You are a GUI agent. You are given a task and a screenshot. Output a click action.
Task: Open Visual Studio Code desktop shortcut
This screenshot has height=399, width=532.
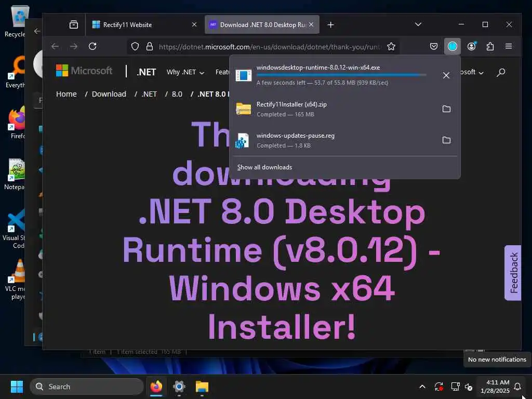(x=14, y=229)
